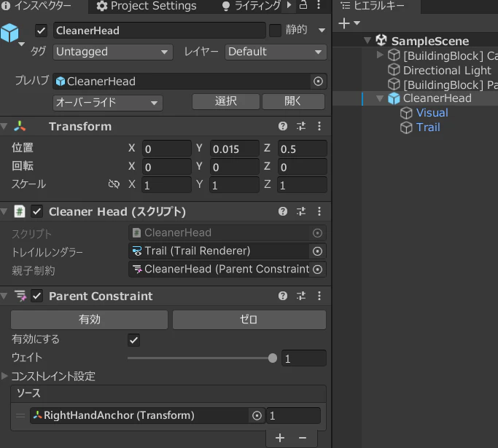Edit the ウェイト weight value field

pyautogui.click(x=304, y=358)
